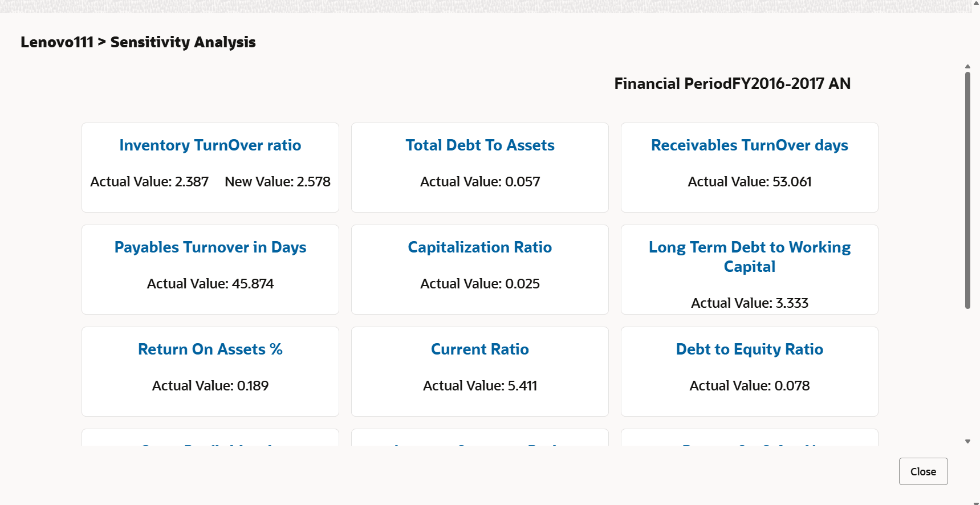Click the Sensitivity Analysis breadcrumb text
Screen dimensions: 980x505
pos(183,42)
